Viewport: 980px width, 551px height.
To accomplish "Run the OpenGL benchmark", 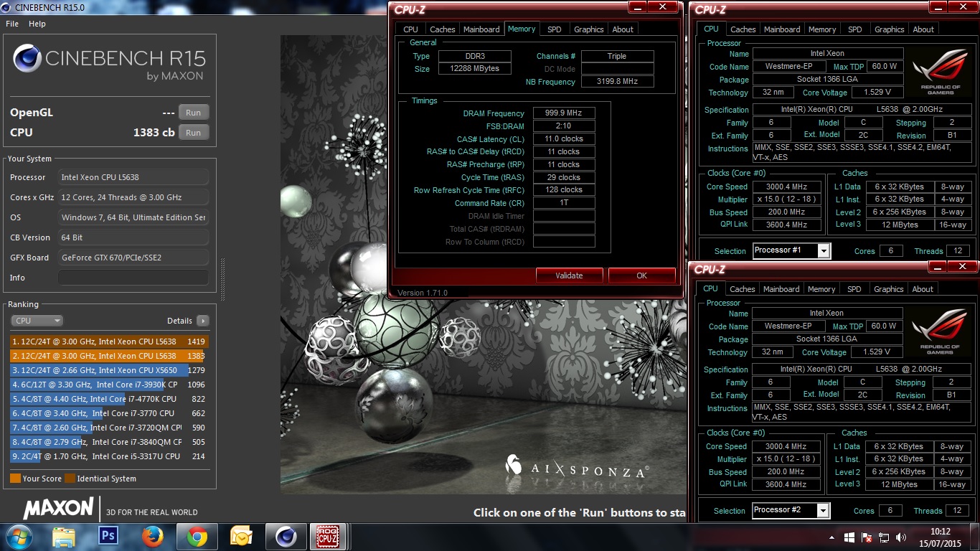I will click(x=194, y=113).
